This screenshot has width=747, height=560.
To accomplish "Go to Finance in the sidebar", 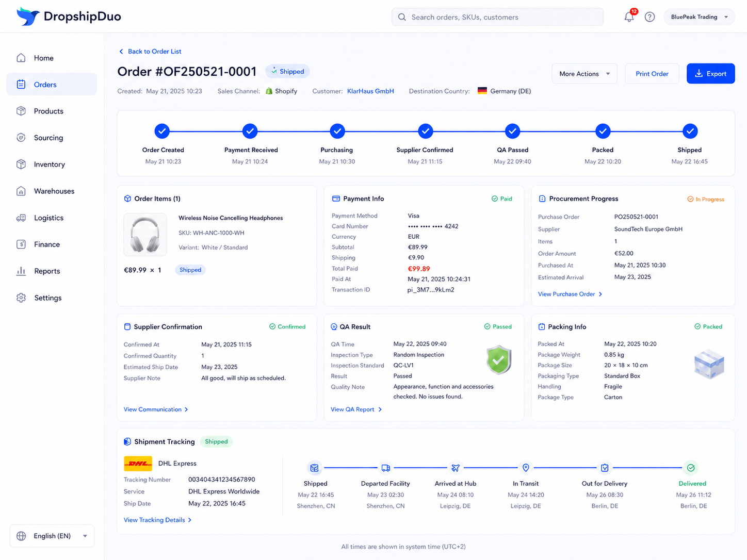I will click(x=52, y=244).
